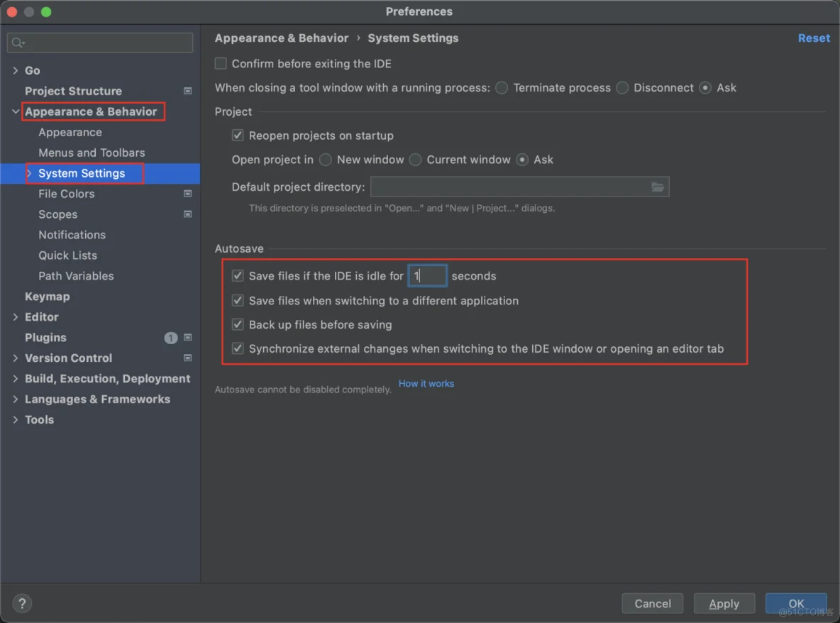
Task: Uncheck Back up files before saving
Action: tap(238, 325)
